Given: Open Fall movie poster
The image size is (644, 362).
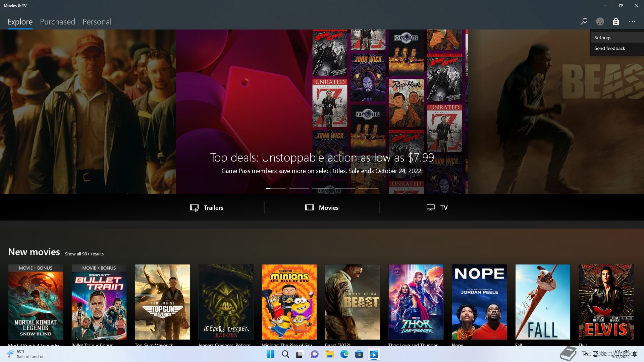Looking at the screenshot, I should coord(543,302).
